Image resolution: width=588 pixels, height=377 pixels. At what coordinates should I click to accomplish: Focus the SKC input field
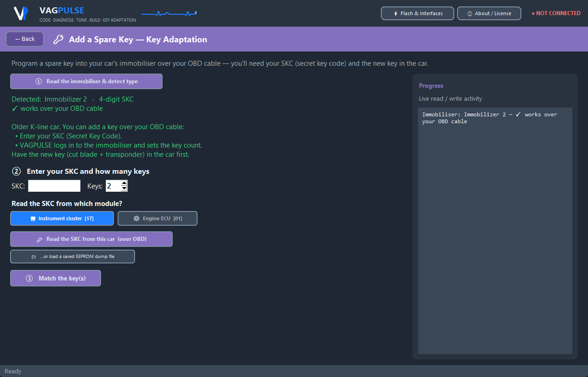coord(54,186)
